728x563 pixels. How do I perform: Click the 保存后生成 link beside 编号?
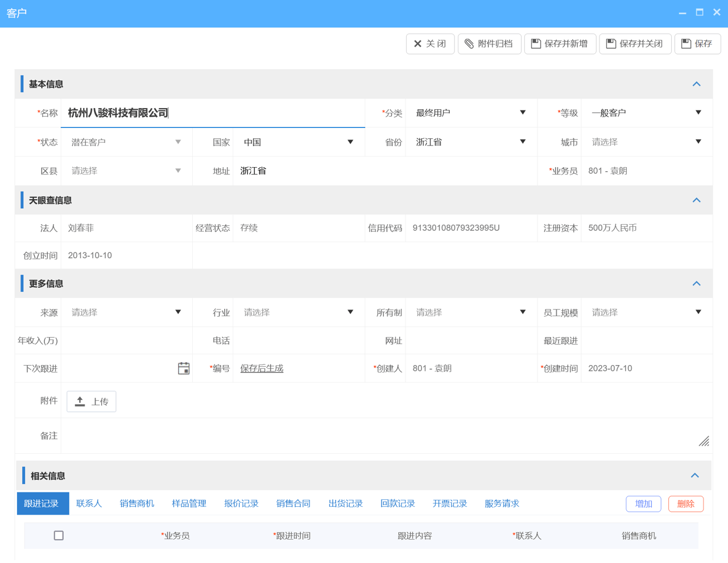click(261, 368)
